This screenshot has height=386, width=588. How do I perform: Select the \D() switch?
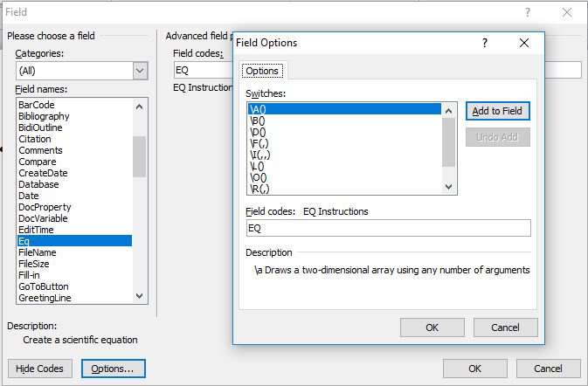(x=344, y=132)
